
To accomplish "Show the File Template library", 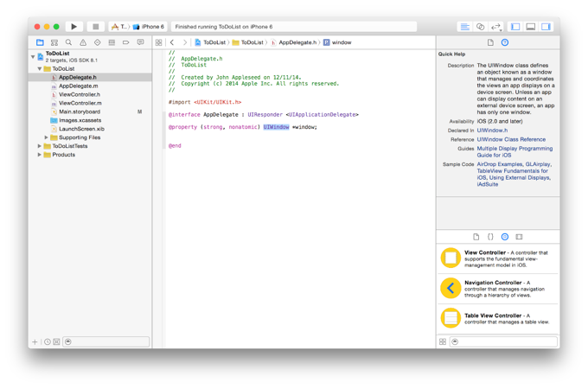I will (476, 237).
